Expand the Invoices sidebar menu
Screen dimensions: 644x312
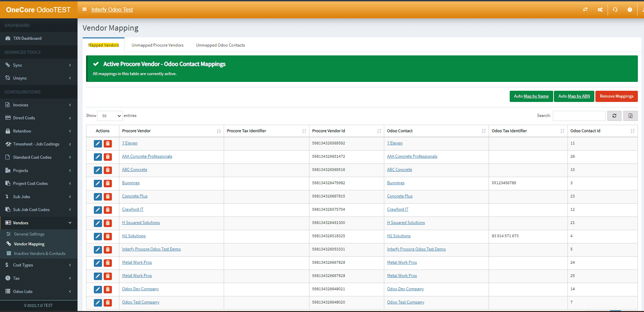click(x=38, y=105)
